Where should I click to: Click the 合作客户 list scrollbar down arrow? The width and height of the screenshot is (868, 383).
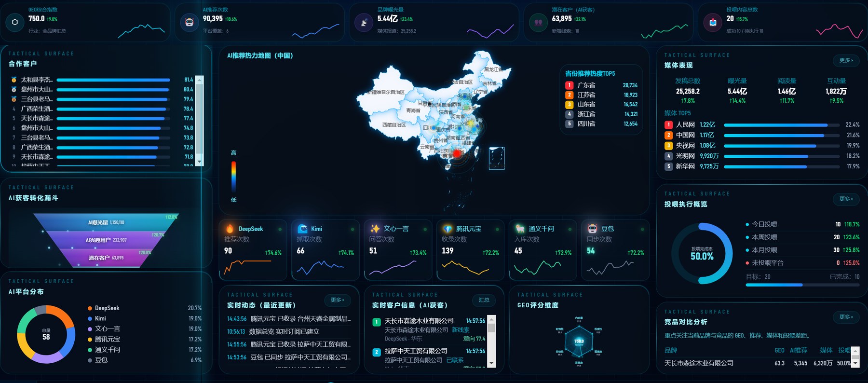pos(200,162)
